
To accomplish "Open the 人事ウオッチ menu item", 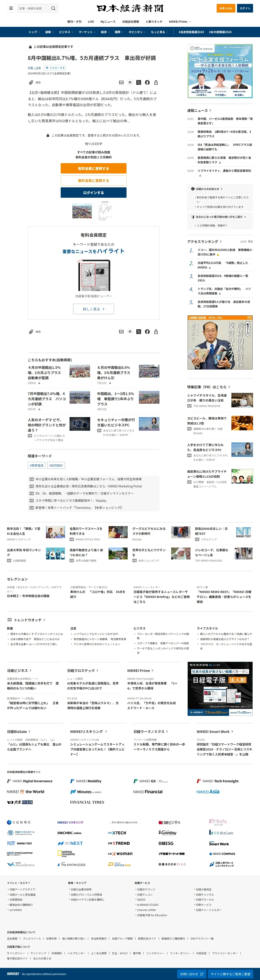I will click(x=154, y=22).
